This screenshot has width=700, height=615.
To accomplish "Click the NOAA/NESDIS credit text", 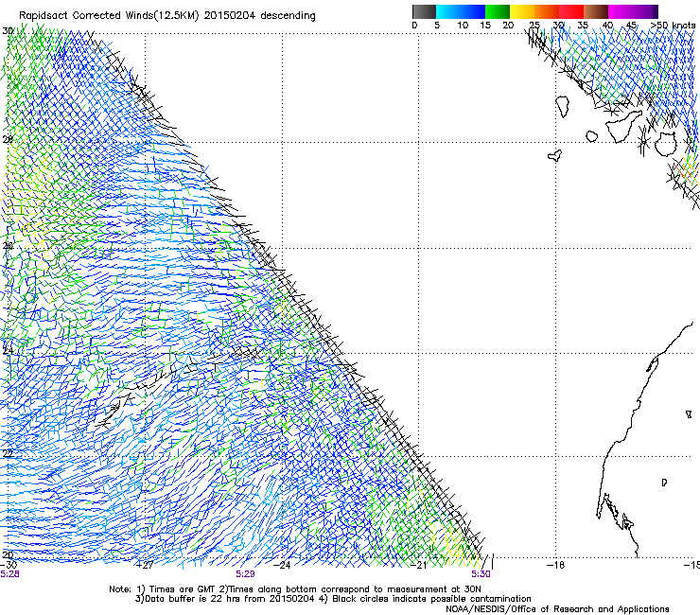I will (x=557, y=609).
